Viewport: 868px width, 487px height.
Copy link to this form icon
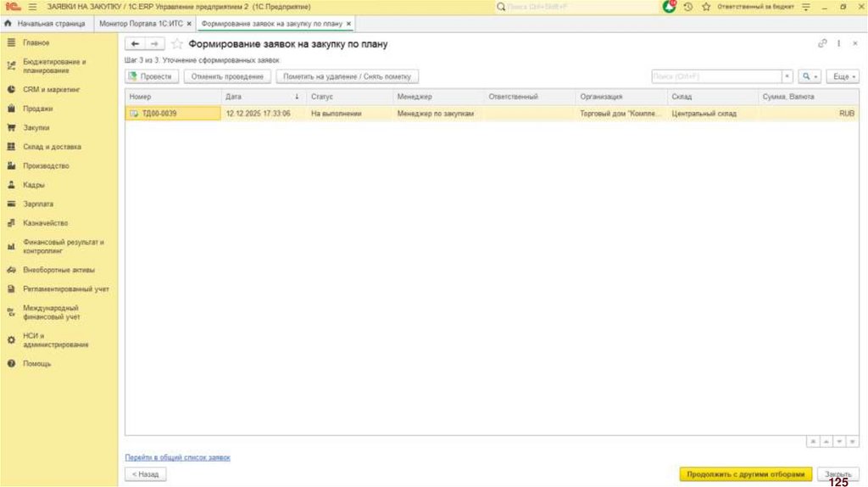[822, 43]
